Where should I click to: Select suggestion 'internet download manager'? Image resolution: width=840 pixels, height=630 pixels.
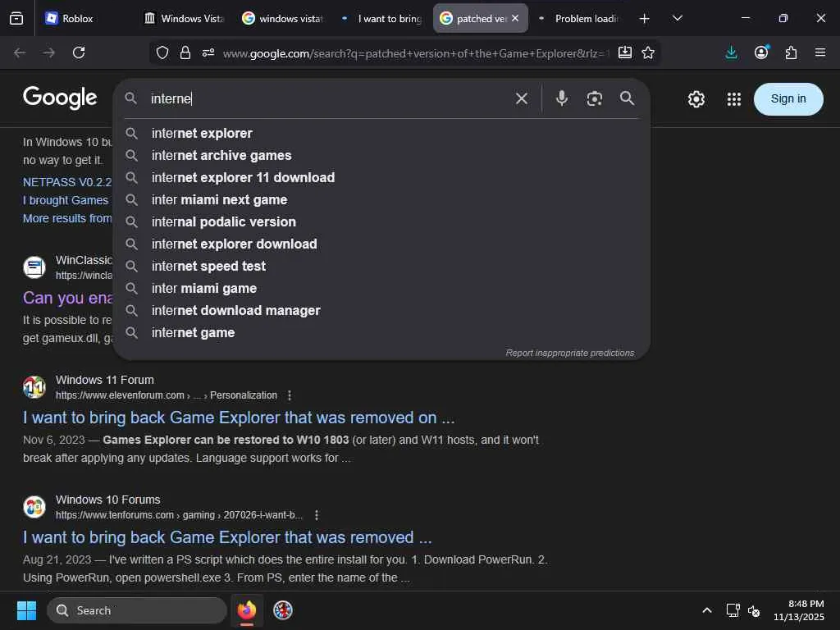[x=381, y=310]
